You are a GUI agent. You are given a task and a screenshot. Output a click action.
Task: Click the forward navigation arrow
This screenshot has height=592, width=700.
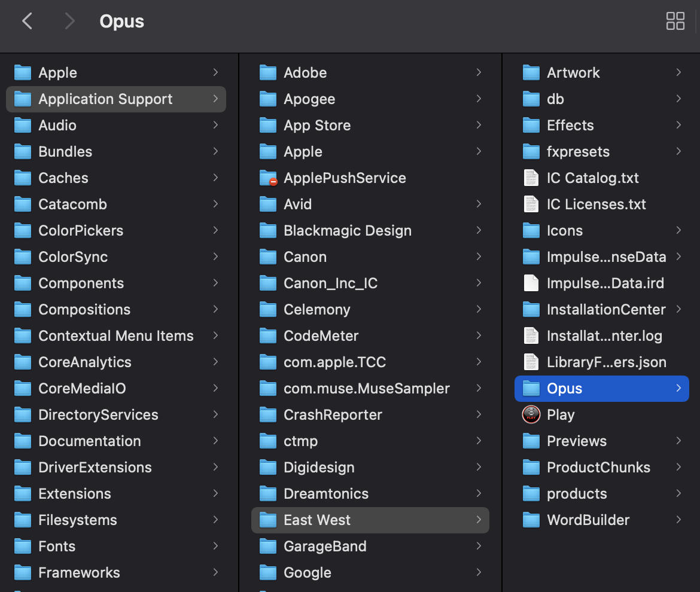[x=69, y=21]
